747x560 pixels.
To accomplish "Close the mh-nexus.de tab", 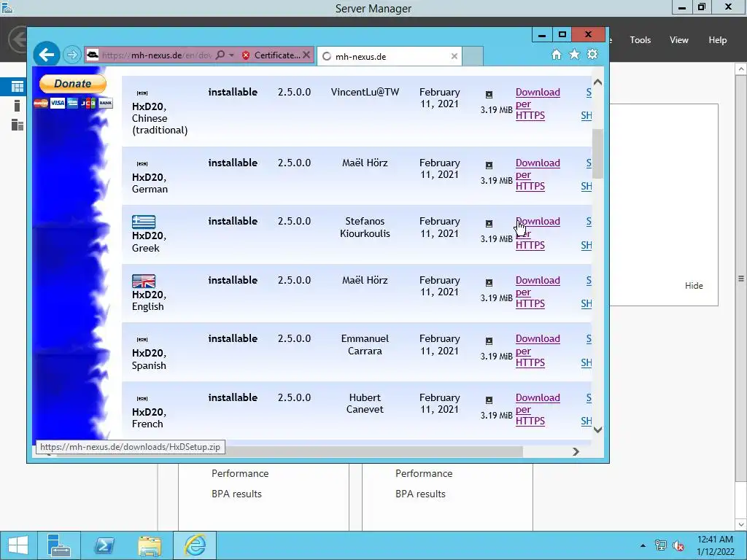I will point(454,56).
